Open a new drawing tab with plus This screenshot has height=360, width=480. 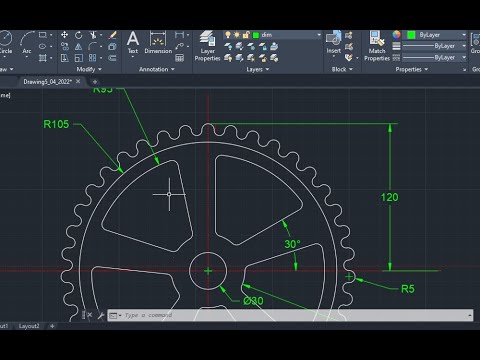pos(95,82)
